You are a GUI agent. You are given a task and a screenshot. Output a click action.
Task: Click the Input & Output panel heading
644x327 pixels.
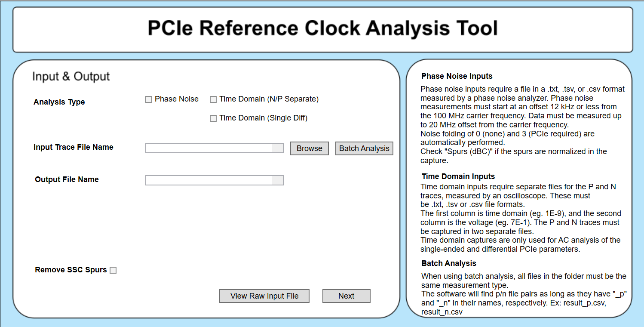71,77
